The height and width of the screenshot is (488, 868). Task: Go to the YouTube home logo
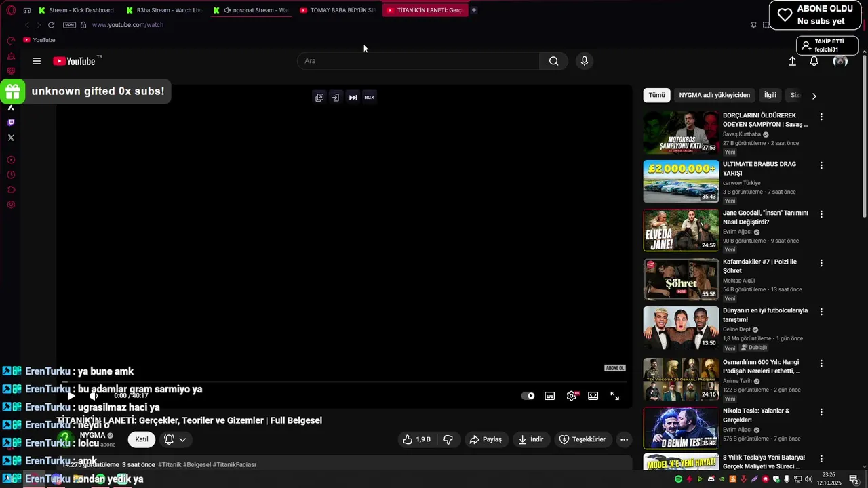tap(75, 61)
